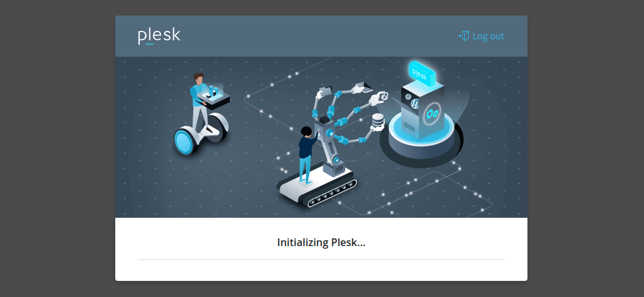The width and height of the screenshot is (644, 297).
Task: Click the WordPress logo on the server tower
Action: [414, 103]
